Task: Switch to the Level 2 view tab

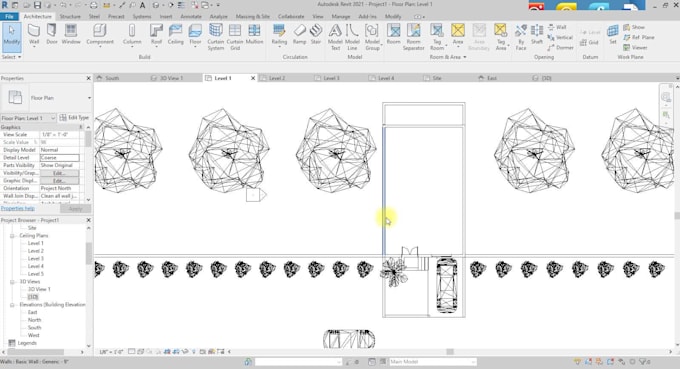Action: coord(277,78)
